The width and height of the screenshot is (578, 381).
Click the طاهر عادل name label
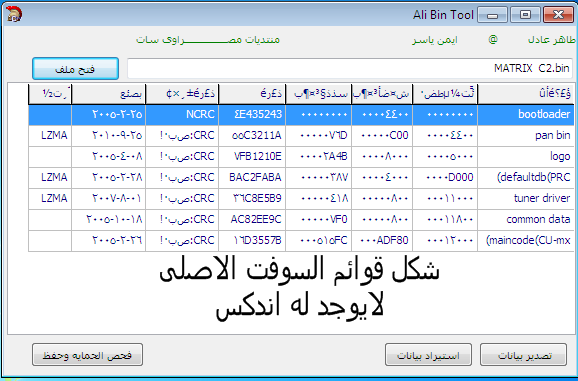click(x=551, y=39)
